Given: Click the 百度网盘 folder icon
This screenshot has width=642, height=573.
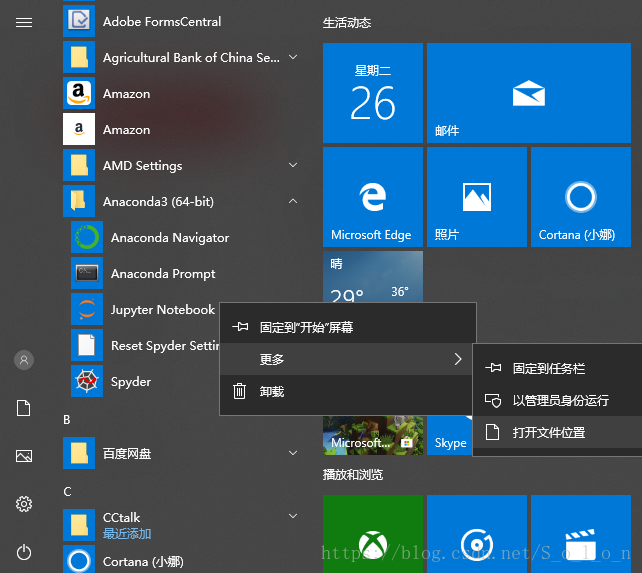Looking at the screenshot, I should pos(79,453).
